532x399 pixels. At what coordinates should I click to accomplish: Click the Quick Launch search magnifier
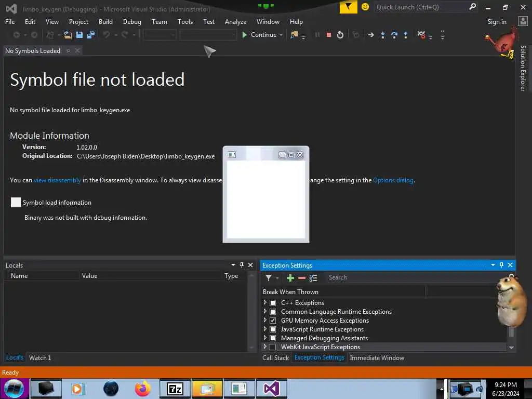[x=472, y=7]
